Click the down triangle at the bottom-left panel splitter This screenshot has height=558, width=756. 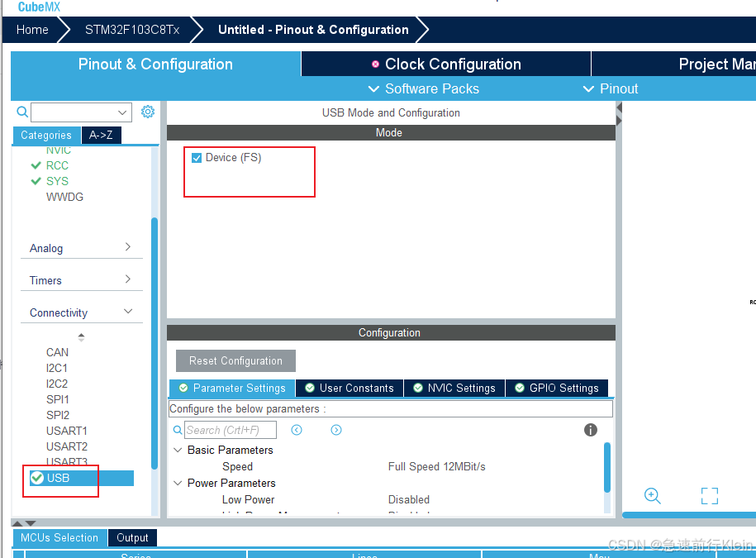point(31,522)
